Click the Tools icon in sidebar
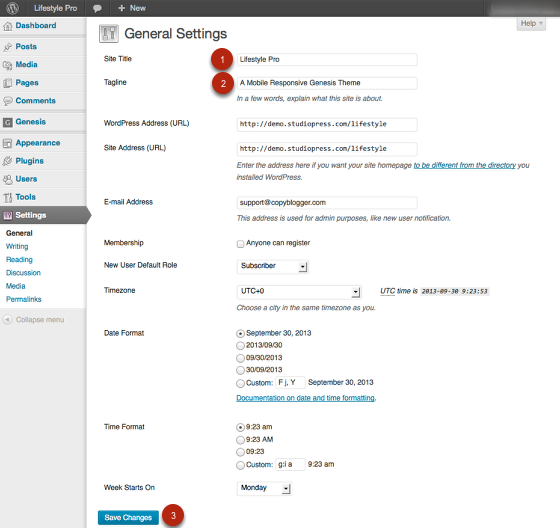This screenshot has width=560, height=528. (x=8, y=197)
